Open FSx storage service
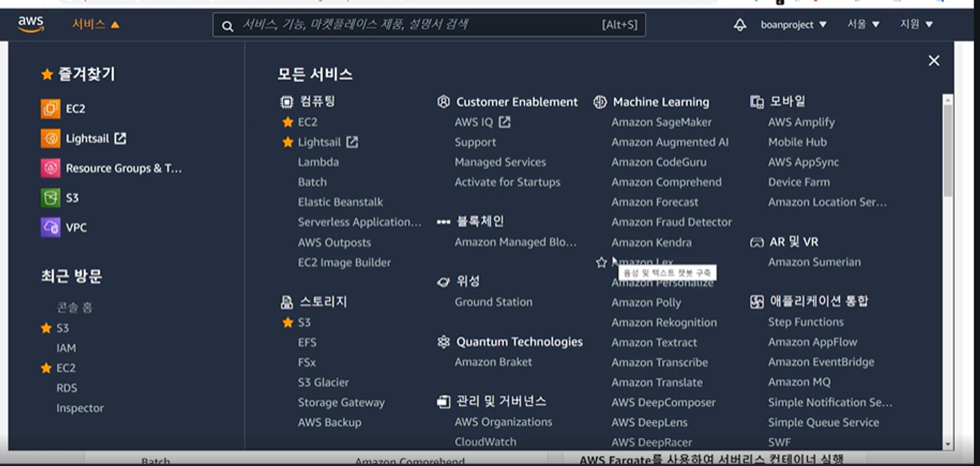 pyautogui.click(x=306, y=362)
